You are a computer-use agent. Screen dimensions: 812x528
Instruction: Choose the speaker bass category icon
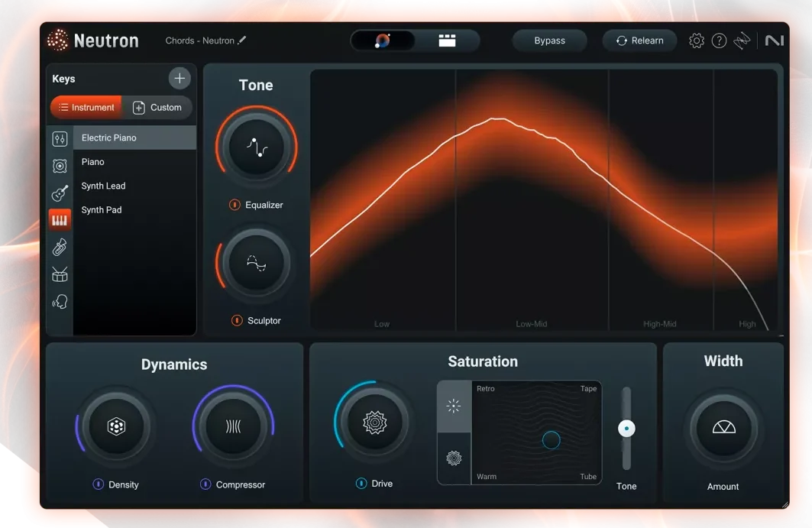60,166
